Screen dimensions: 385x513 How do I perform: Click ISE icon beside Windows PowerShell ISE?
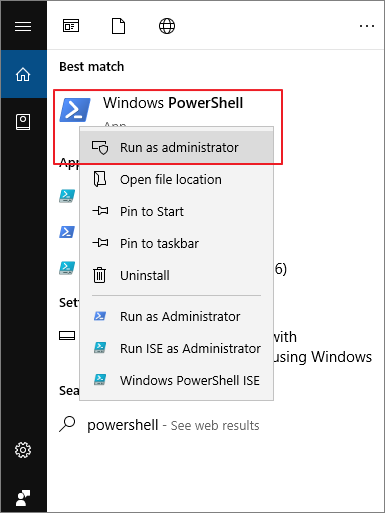click(x=100, y=380)
